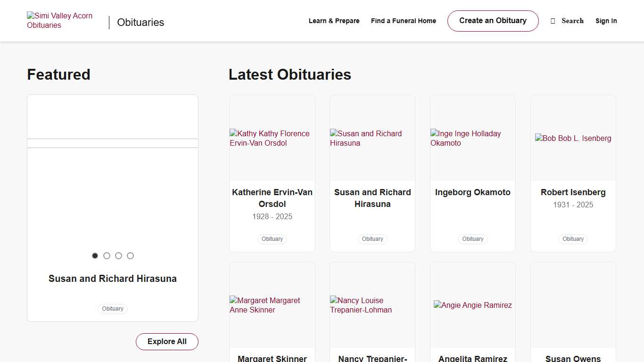Open the Robert Isenberg name link

pyautogui.click(x=573, y=192)
